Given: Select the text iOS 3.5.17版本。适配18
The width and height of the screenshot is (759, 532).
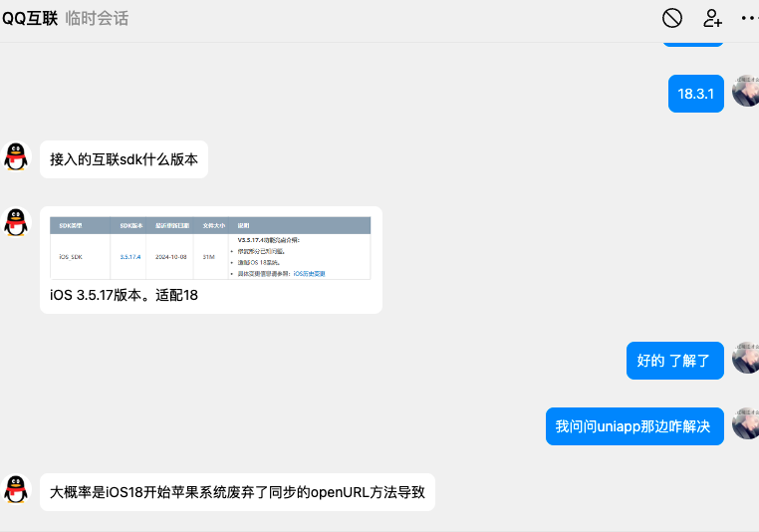Looking at the screenshot, I should coord(124,295).
